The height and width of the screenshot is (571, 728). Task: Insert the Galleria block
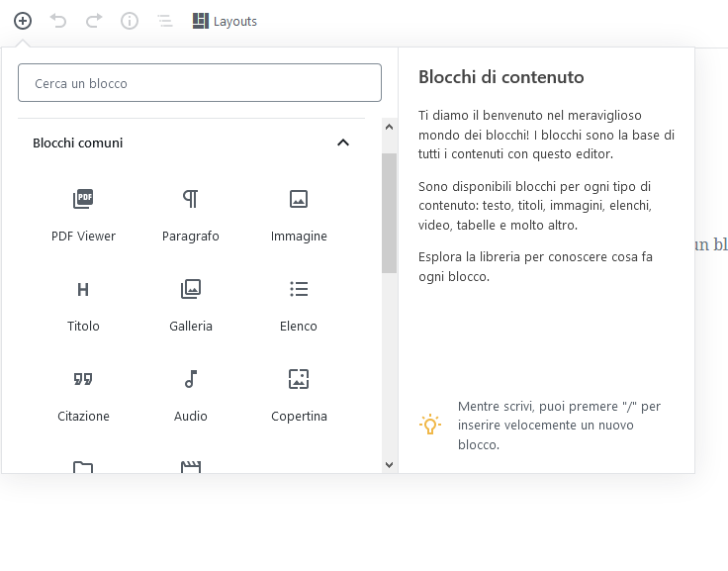click(x=191, y=302)
